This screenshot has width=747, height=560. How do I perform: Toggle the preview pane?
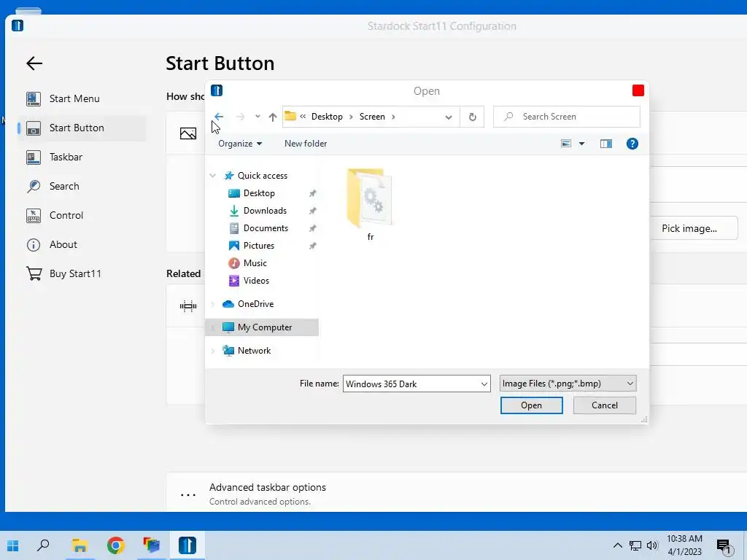(605, 144)
